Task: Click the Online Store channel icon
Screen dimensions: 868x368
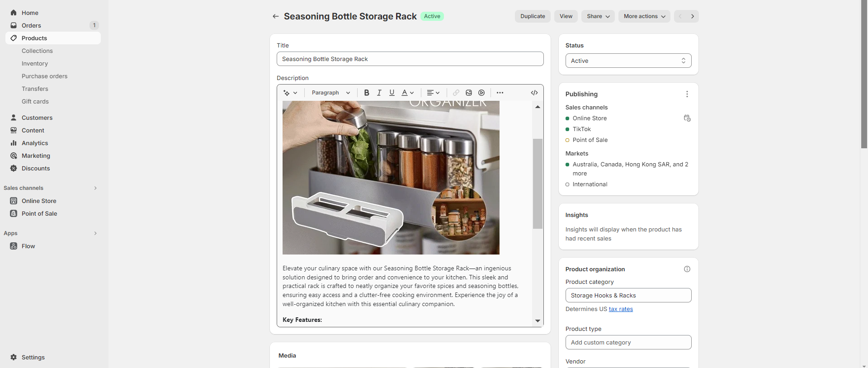Action: 14,201
